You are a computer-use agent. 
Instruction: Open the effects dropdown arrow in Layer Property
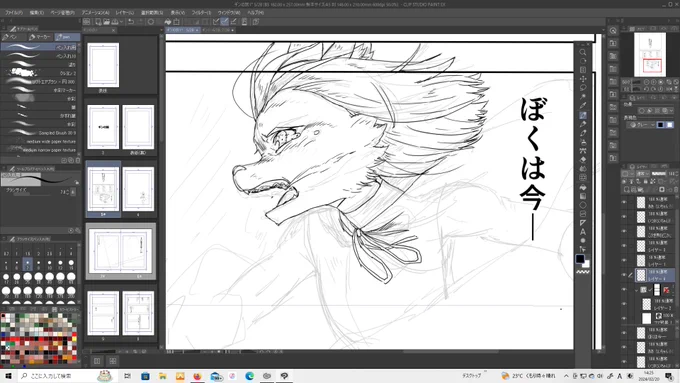pos(671,111)
